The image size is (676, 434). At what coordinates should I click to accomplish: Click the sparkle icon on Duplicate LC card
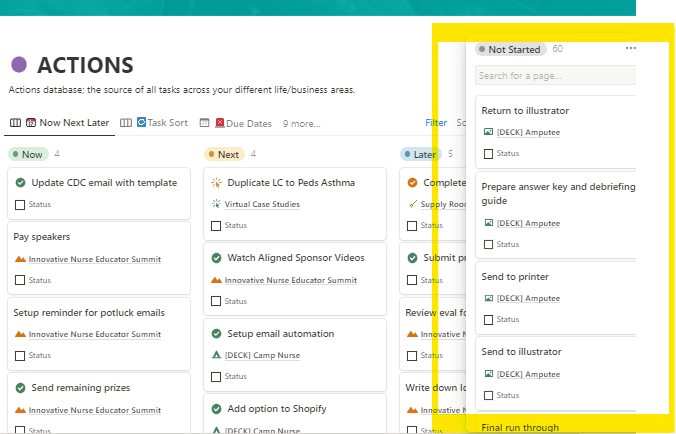[x=216, y=183]
